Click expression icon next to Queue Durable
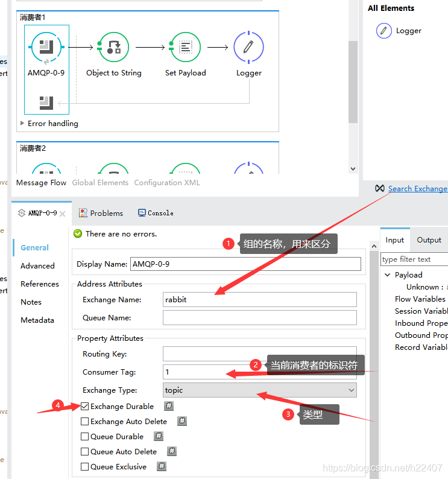 click(159, 436)
